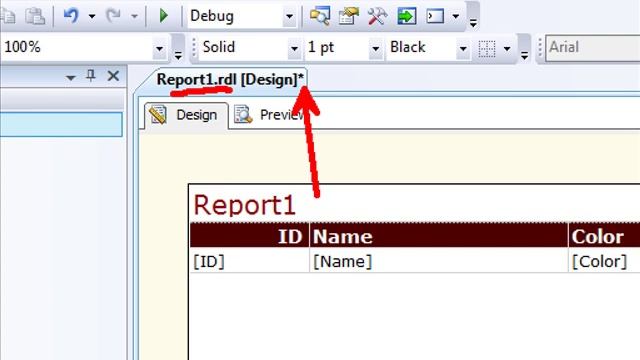Undo the last action
The width and height of the screenshot is (640, 360).
[71, 16]
